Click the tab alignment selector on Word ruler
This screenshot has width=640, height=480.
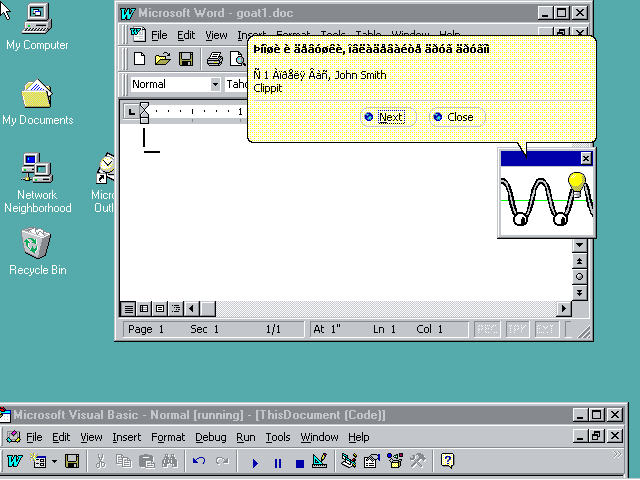click(131, 111)
